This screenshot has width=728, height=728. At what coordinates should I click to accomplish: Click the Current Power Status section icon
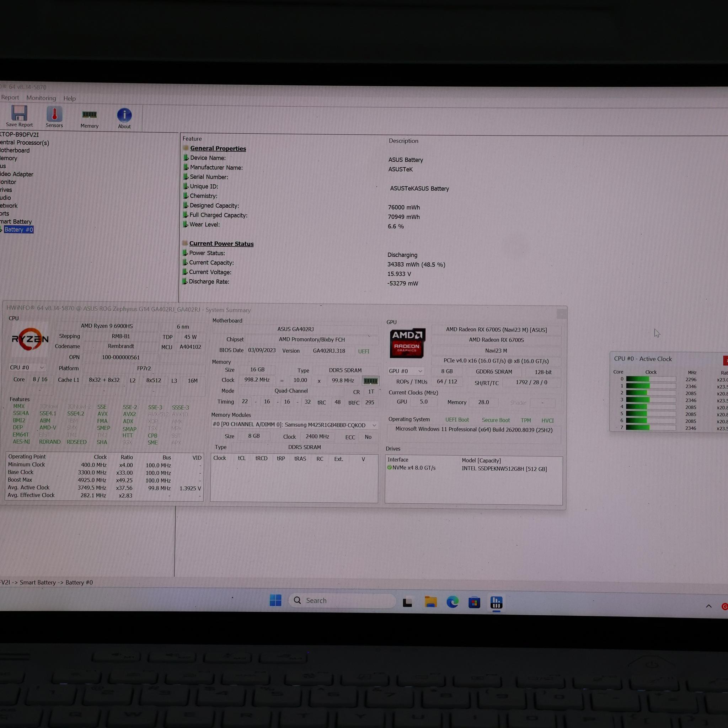[184, 243]
